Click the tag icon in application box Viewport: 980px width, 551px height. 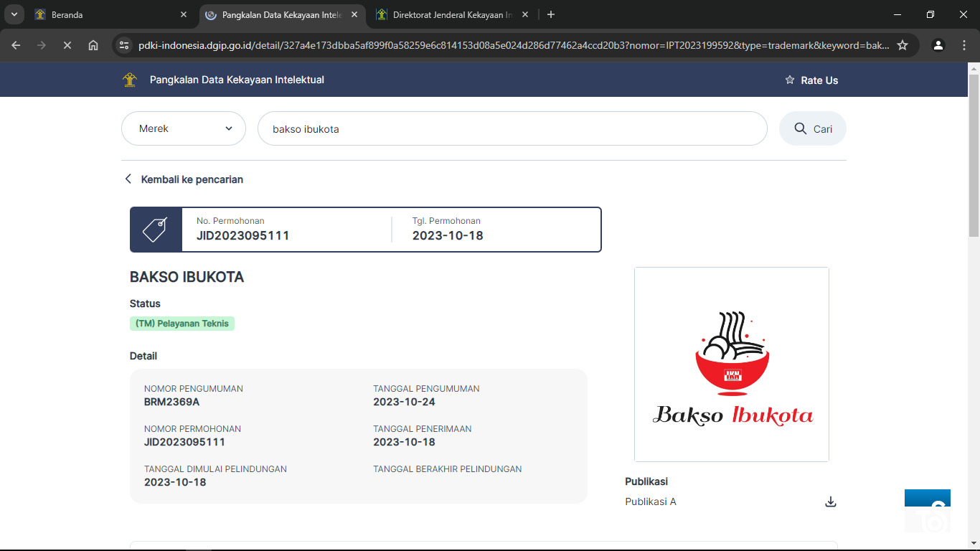[155, 230]
